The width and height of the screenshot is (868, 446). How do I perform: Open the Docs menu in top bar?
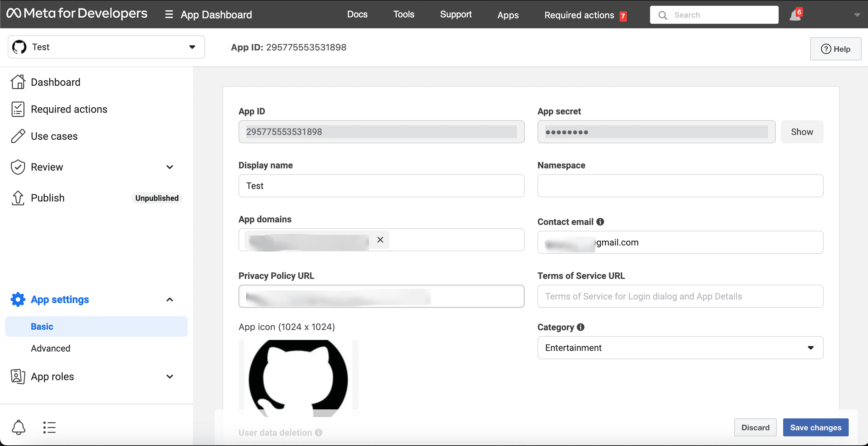click(x=357, y=14)
